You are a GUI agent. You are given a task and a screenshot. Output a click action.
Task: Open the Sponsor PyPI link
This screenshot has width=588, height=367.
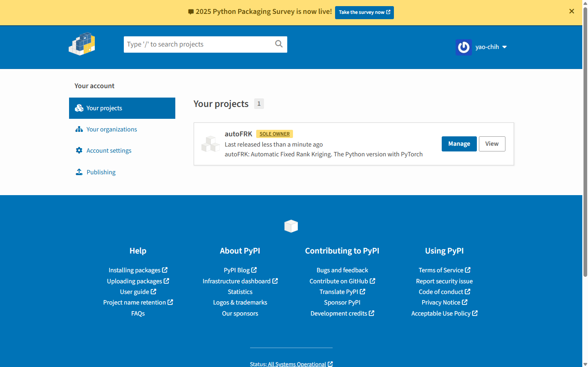tap(342, 302)
